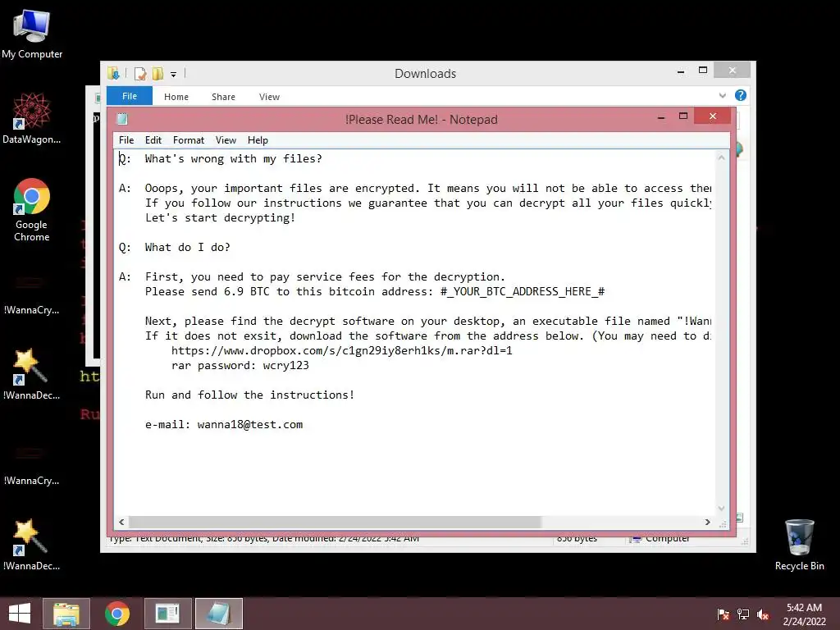Click '#_YOUR_BTC_ADDRESS_HERE_#' text

[523, 291]
